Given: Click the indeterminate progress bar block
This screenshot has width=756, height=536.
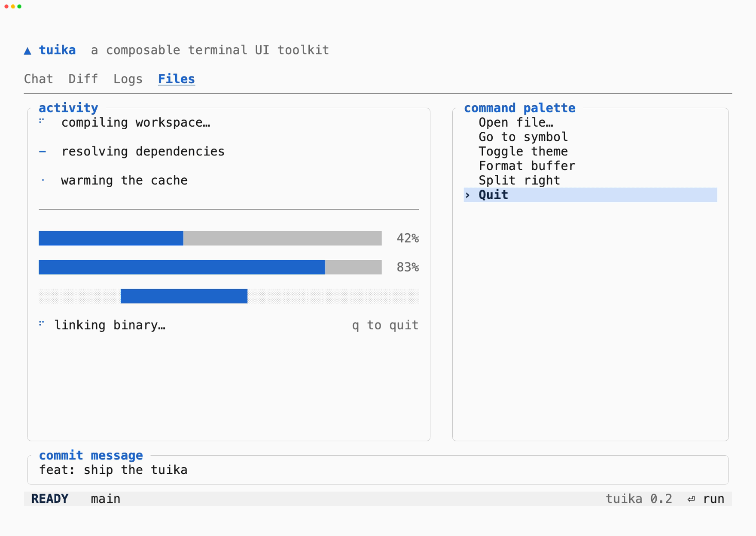Looking at the screenshot, I should point(184,296).
